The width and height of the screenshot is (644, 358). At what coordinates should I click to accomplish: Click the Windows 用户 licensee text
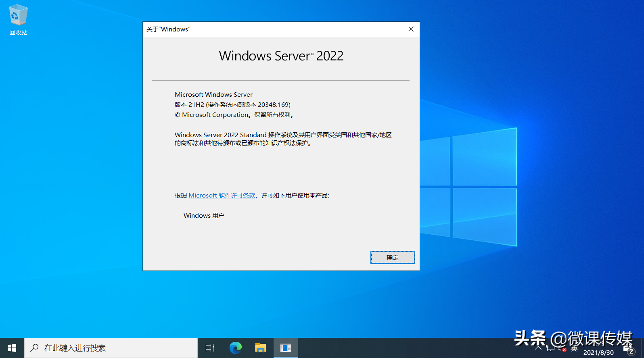click(x=204, y=216)
